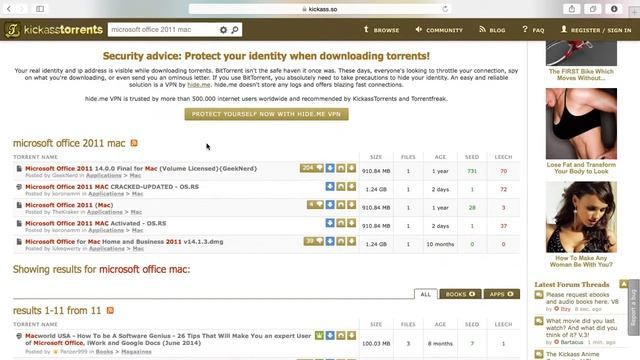Screen dimensions: 640x360
Task: Click magnet link for CRACKED-UPDATED torrent
Action: 341,187
